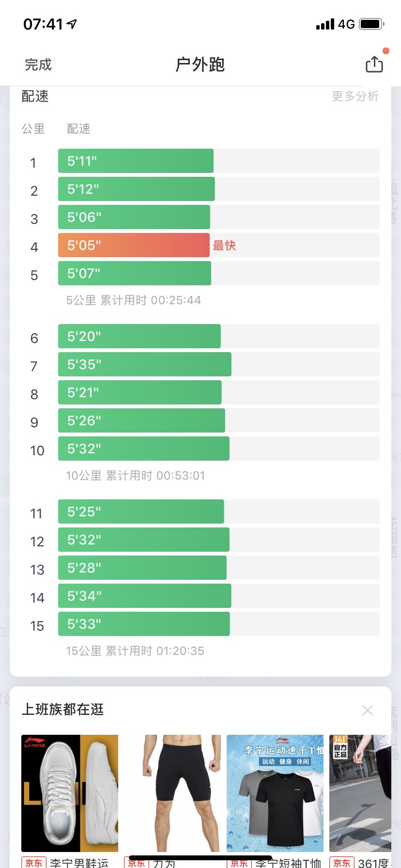
Task: Tap the 最快 fastest label
Action: [x=224, y=246]
